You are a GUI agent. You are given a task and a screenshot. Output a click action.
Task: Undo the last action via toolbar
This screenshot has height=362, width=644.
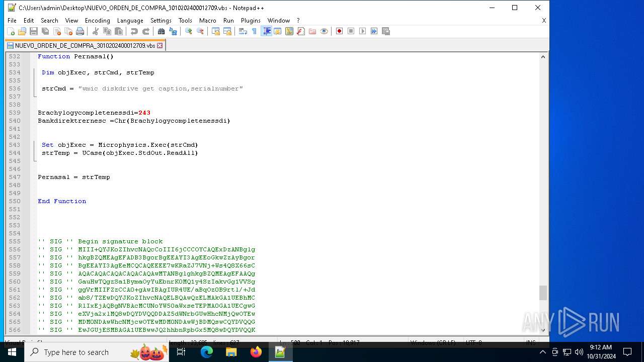pos(134,31)
